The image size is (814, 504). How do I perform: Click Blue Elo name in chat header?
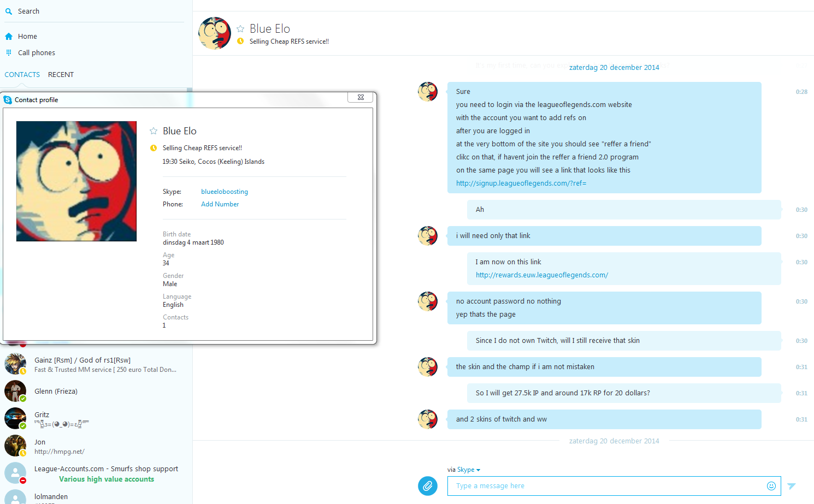(270, 29)
